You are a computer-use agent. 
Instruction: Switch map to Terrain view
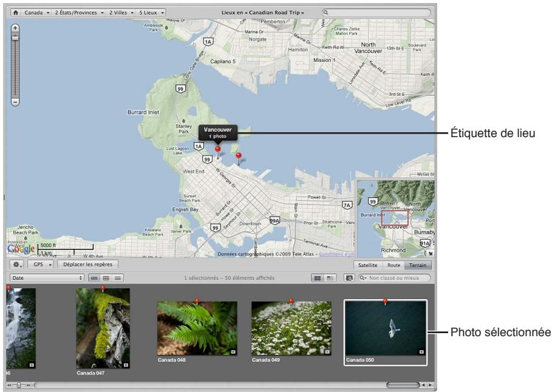click(418, 265)
